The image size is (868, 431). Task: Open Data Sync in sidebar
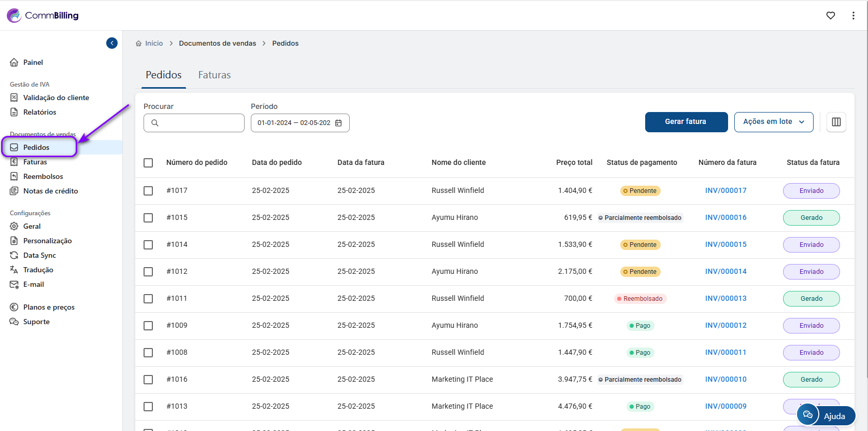[39, 255]
